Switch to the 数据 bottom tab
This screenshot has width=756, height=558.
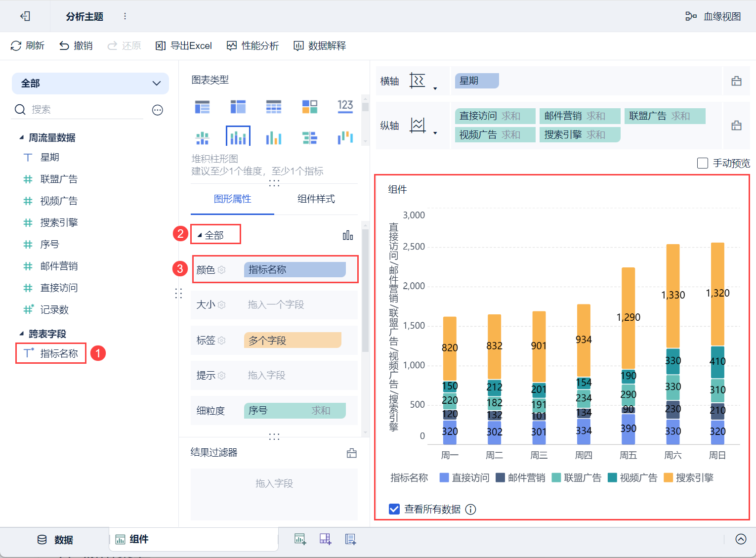pos(55,540)
